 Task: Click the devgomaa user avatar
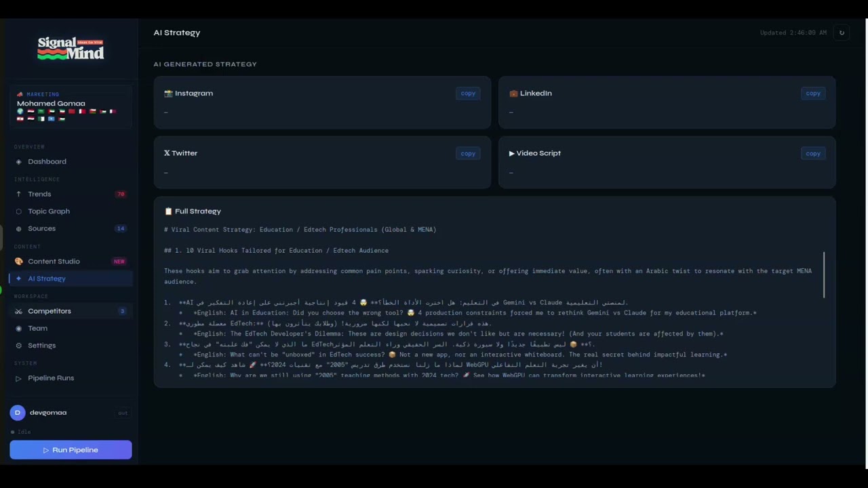18,412
